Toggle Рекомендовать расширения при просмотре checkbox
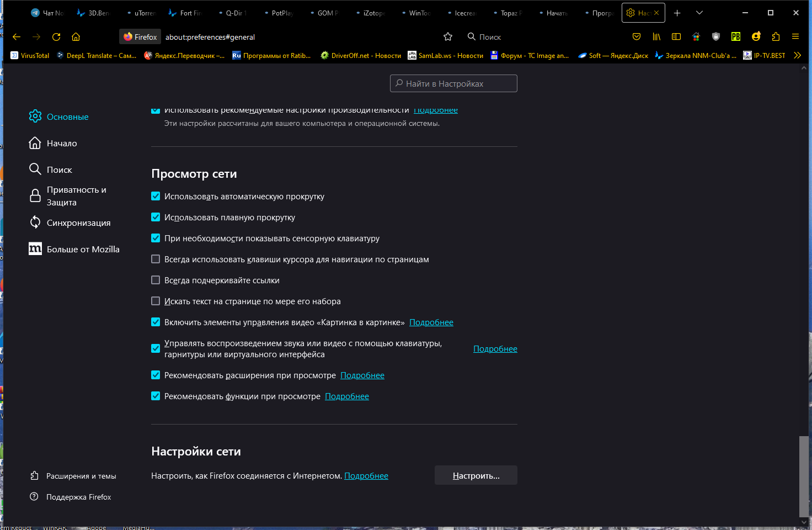 point(156,375)
